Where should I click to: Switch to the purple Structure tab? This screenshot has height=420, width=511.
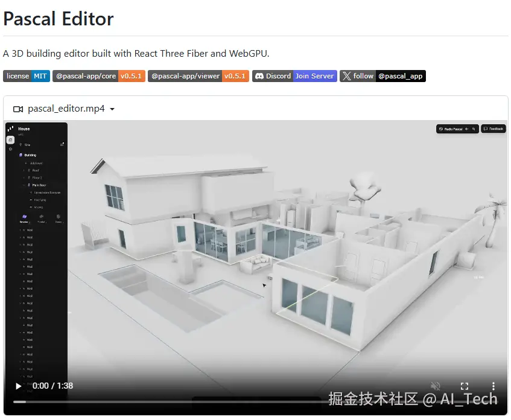[24, 218]
